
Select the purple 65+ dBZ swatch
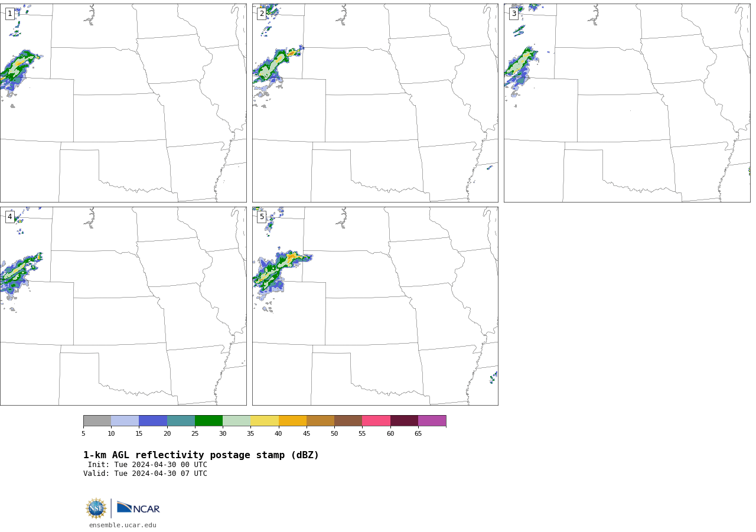(x=432, y=420)
